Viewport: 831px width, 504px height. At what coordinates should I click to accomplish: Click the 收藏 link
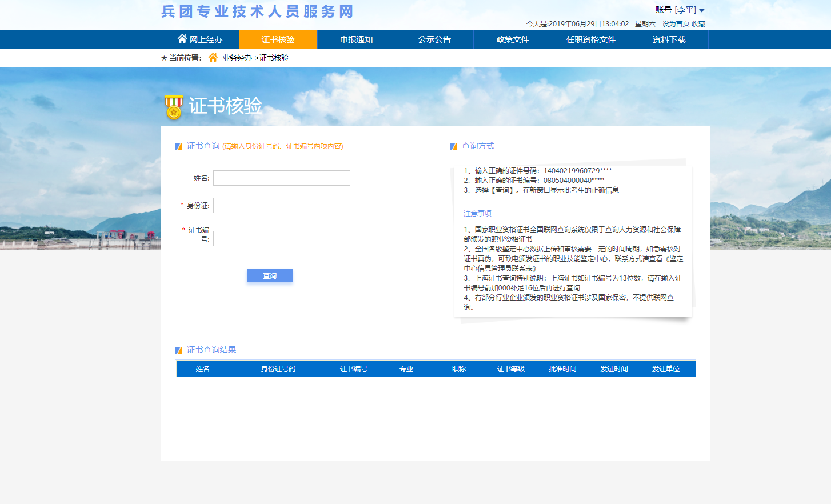pos(698,24)
